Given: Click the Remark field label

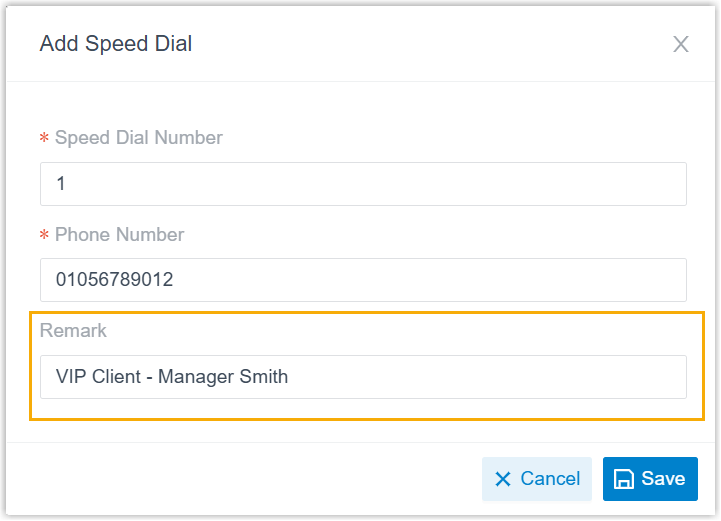Looking at the screenshot, I should click(73, 330).
